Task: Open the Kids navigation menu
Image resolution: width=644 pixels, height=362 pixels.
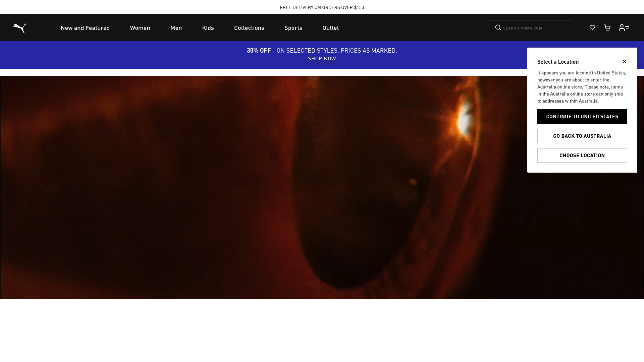Action: pyautogui.click(x=208, y=27)
